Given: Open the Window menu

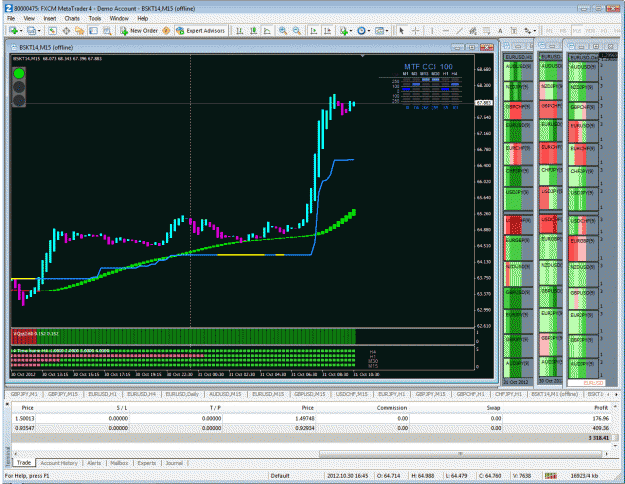Looking at the screenshot, I should coord(119,18).
